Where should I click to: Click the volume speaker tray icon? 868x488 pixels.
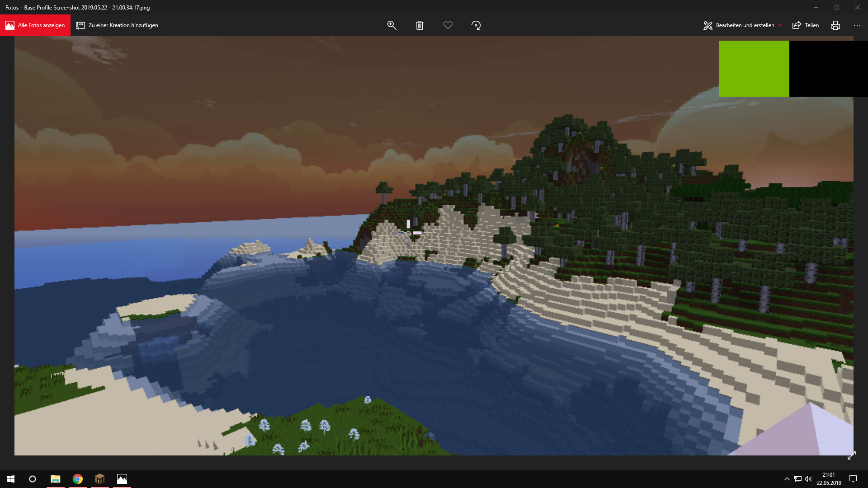808,479
